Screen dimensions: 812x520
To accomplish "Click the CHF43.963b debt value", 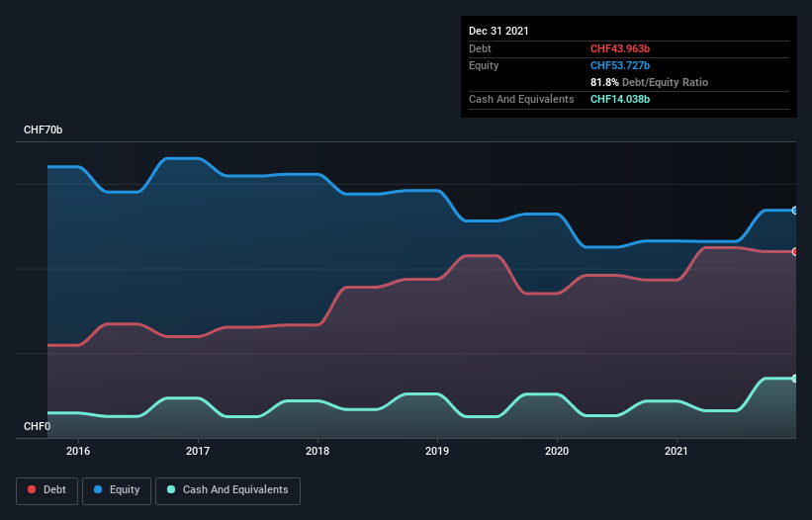I will coord(620,48).
